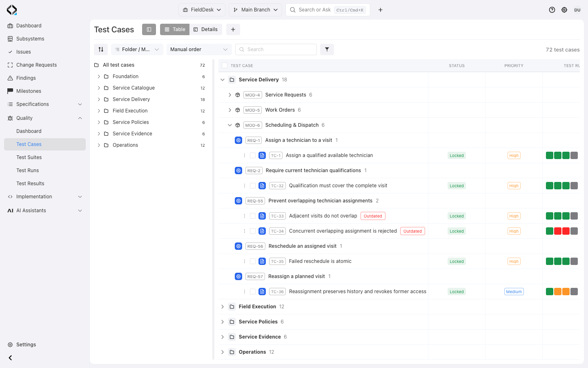Switch to the Table view tab
Screen dimensions: 588x368
(x=175, y=29)
